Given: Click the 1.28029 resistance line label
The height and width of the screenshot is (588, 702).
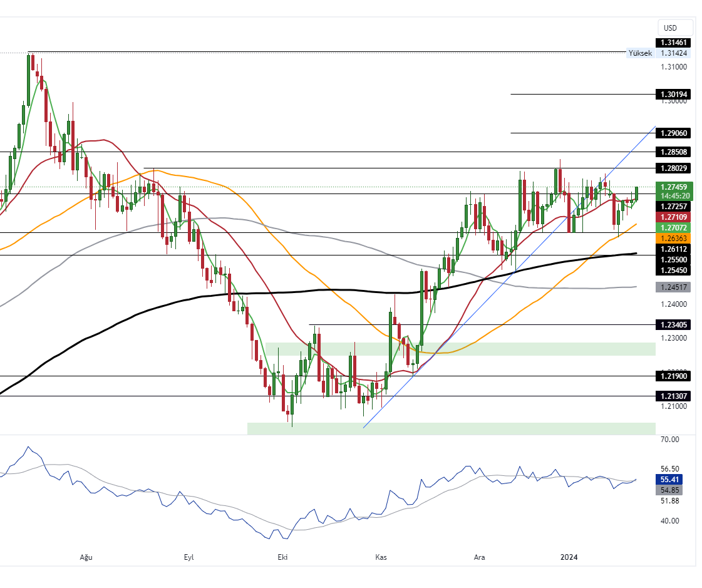Looking at the screenshot, I should click(673, 168).
